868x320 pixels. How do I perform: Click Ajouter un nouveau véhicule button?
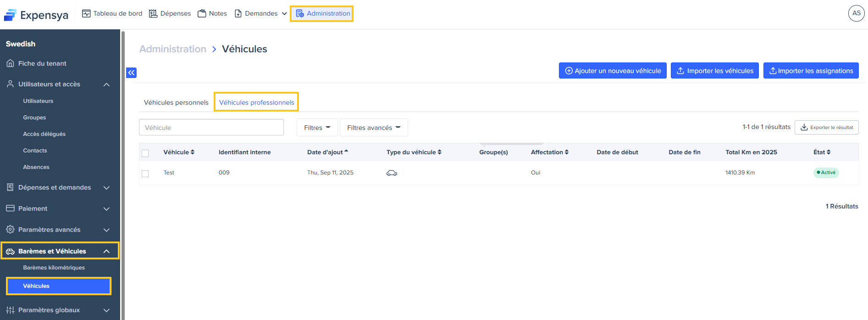[613, 71]
